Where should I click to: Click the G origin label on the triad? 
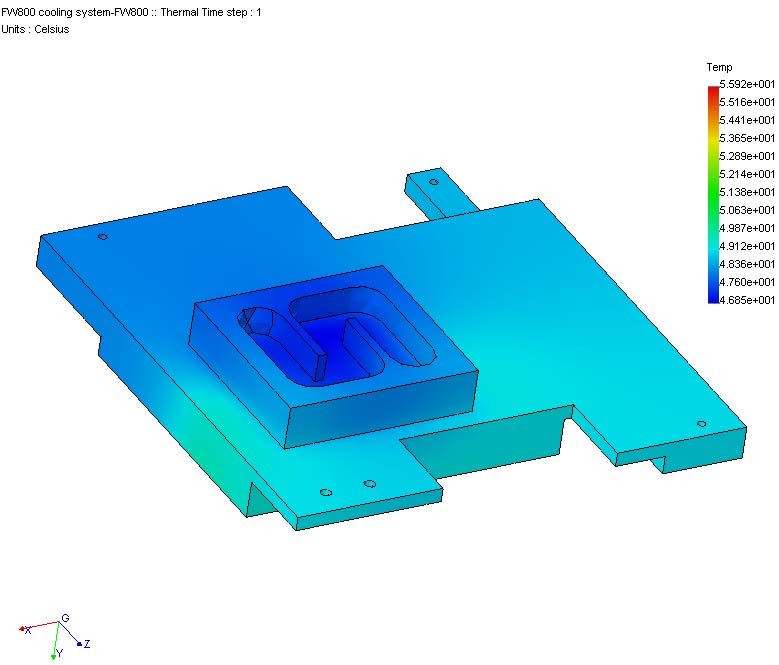[65, 619]
